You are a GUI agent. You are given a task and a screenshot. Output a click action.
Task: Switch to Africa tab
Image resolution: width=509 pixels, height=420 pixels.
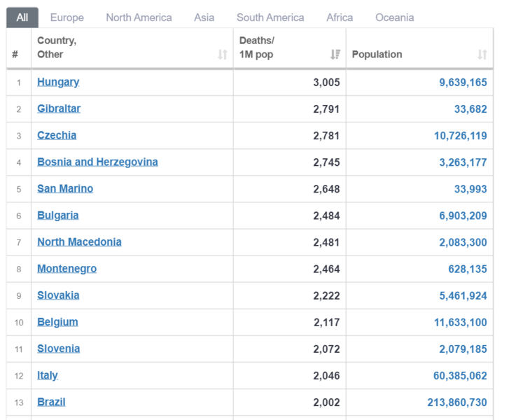[x=340, y=17]
